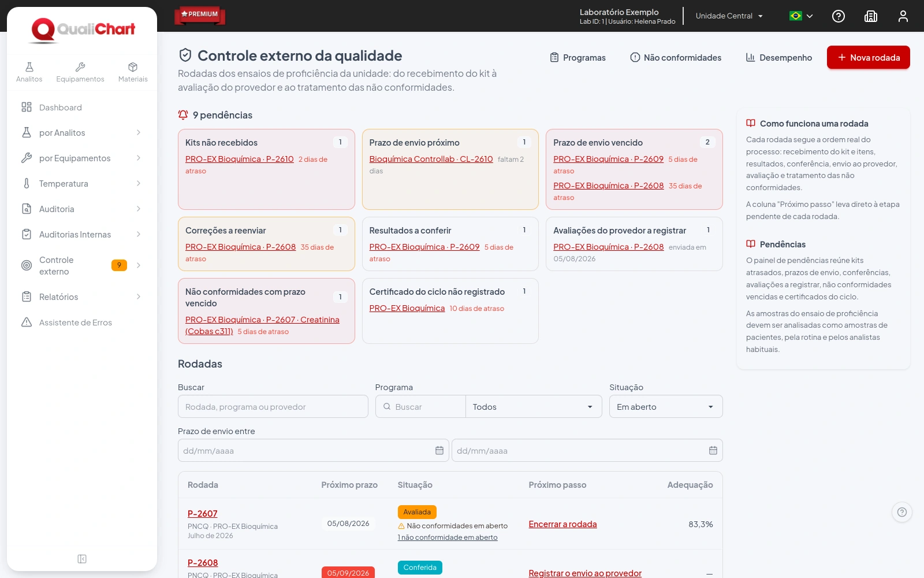Click the por Analitos flask icon
This screenshot has width=924, height=578.
[27, 132]
